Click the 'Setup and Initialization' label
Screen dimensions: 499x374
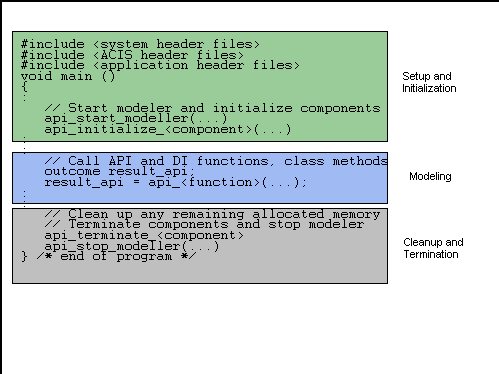(429, 82)
